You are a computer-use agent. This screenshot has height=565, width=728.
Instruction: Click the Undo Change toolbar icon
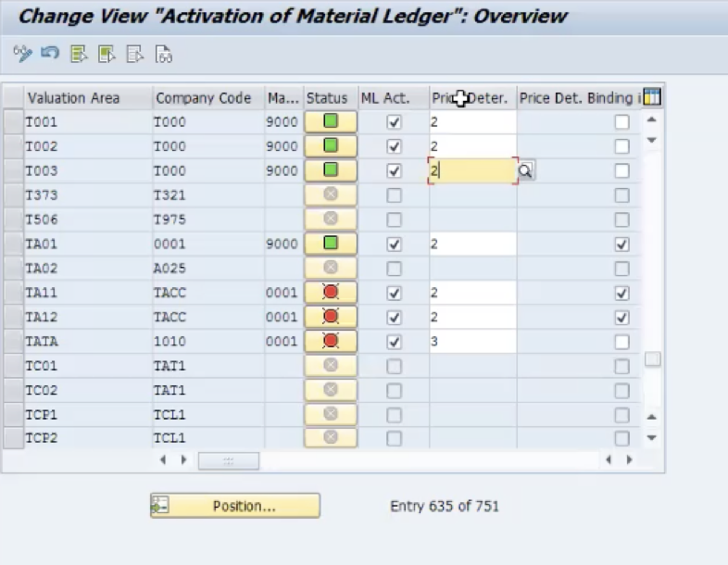pyautogui.click(x=50, y=54)
